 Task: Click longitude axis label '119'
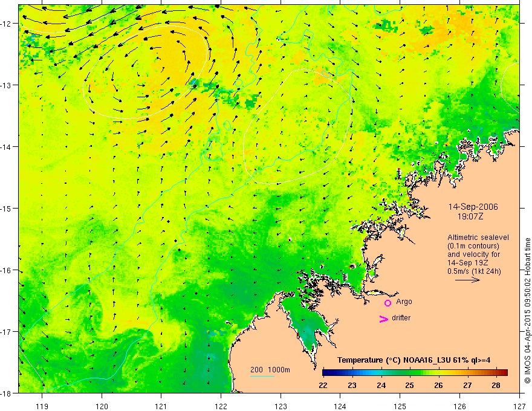pos(42,406)
